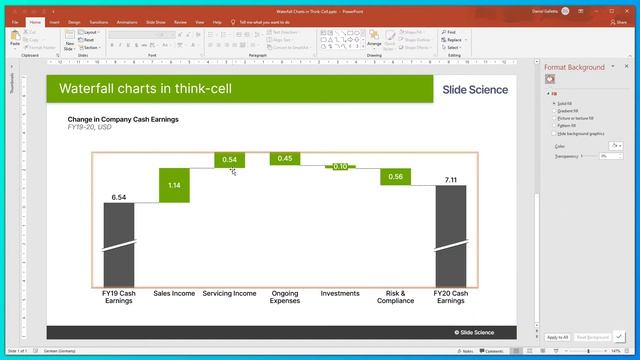The height and width of the screenshot is (360, 640).
Task: Switch to Reading View icon
Action: click(x=542, y=351)
